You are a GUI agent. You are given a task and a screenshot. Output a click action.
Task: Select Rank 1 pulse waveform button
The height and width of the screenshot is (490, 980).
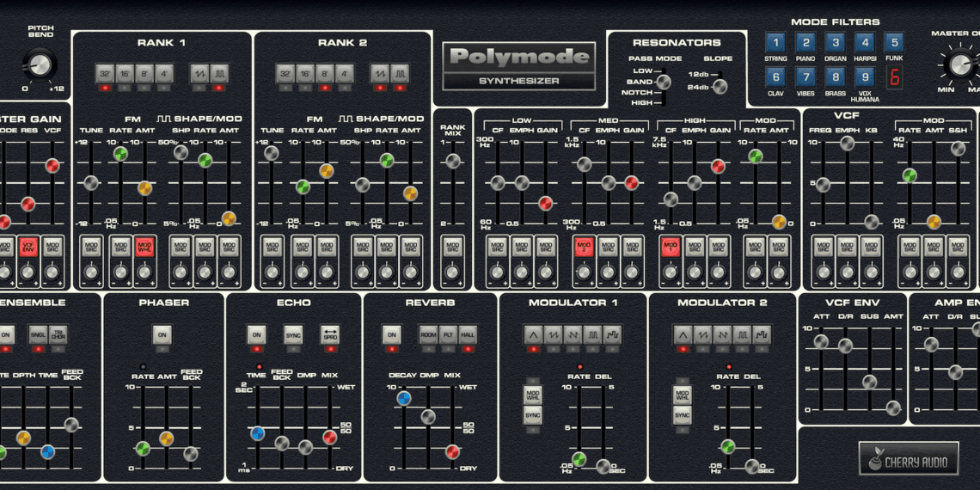coord(218,73)
